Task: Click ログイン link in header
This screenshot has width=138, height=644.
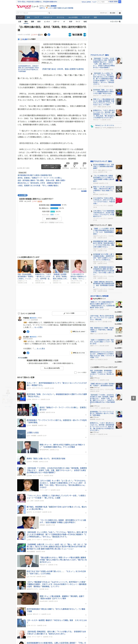Action: pos(42,8)
